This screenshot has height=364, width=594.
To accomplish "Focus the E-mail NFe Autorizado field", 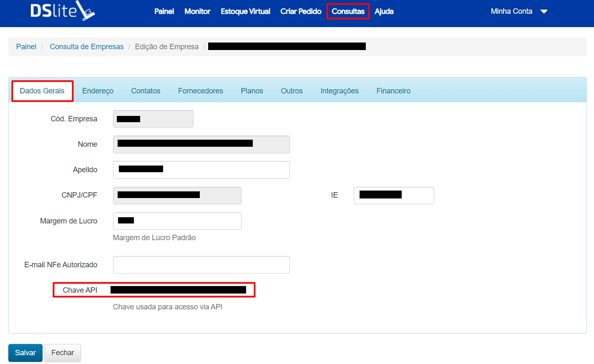I will [201, 265].
